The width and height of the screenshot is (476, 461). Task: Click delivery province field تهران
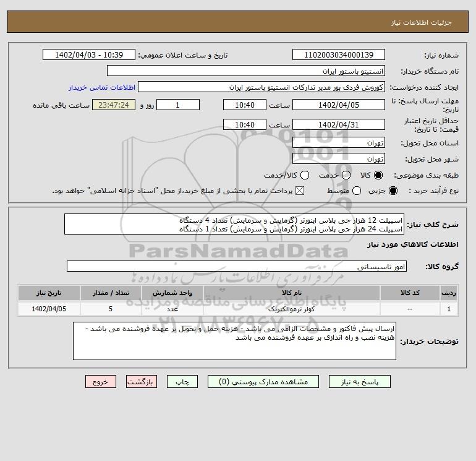(339, 142)
